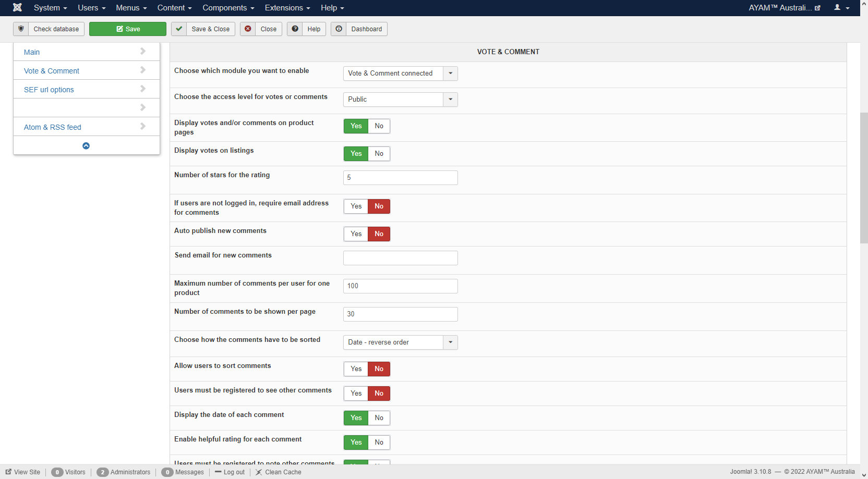Select No for Display votes on product pages

[x=379, y=126]
